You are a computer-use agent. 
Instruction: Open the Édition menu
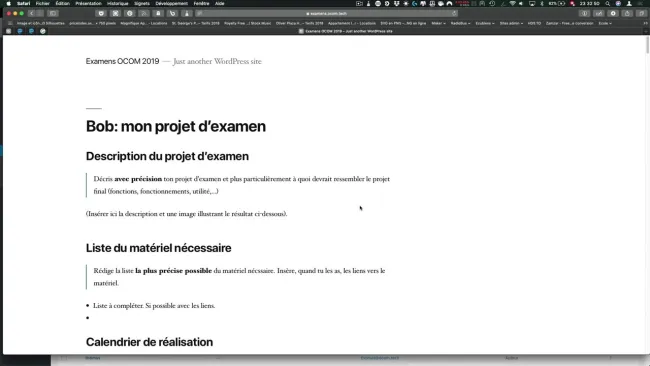pyautogui.click(x=63, y=3)
